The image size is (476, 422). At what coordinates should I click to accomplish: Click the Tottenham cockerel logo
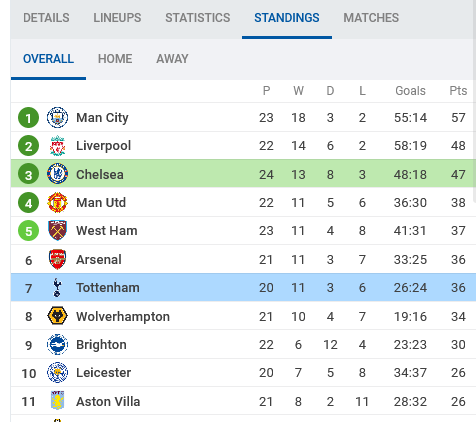[57, 287]
